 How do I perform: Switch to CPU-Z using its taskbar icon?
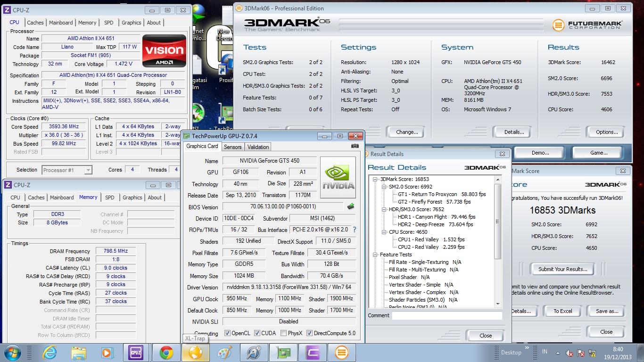pyautogui.click(x=137, y=353)
